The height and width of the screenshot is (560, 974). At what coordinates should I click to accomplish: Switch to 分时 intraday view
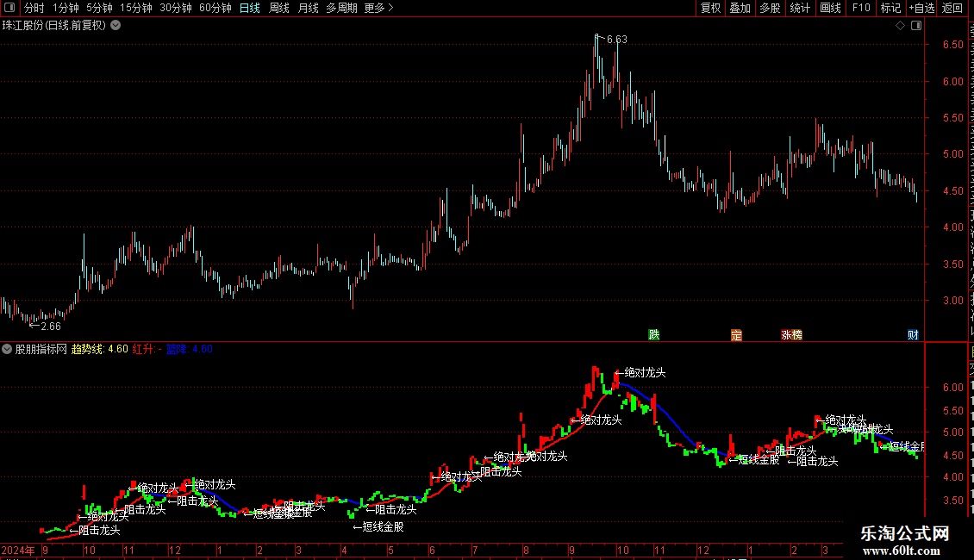coord(34,8)
